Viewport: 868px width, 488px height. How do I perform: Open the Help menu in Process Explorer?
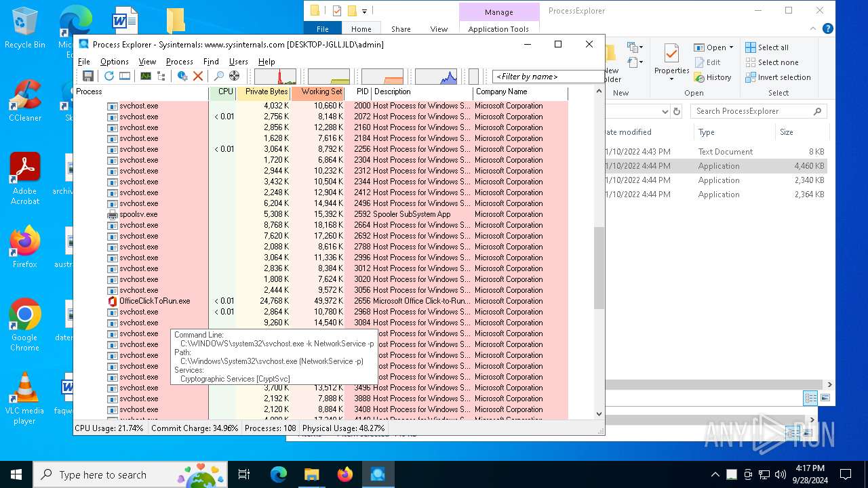coord(267,61)
